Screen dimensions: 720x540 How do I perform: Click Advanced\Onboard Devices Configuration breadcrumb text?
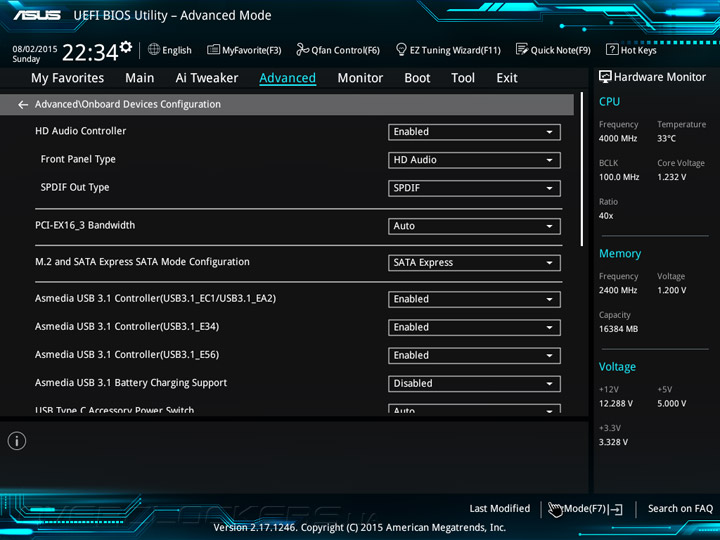point(128,104)
